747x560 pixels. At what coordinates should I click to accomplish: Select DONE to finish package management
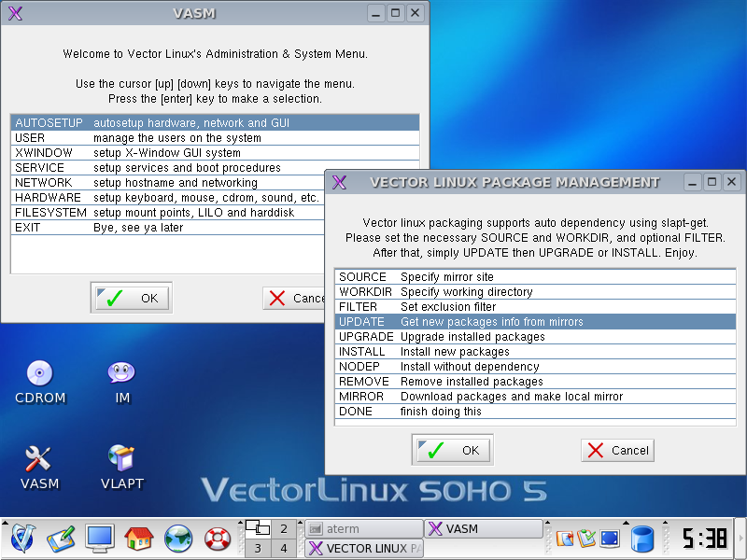[x=535, y=412]
